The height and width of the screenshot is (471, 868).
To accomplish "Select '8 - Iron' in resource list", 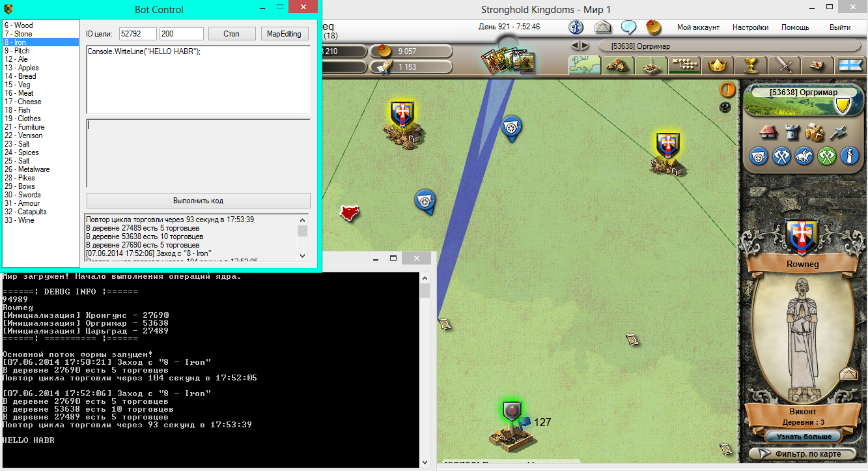I will point(40,42).
